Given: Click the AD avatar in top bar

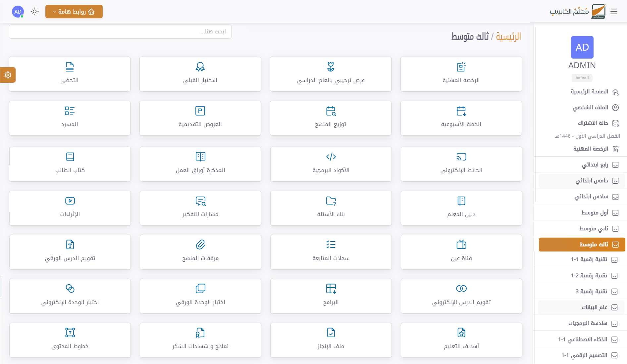Looking at the screenshot, I should (18, 12).
